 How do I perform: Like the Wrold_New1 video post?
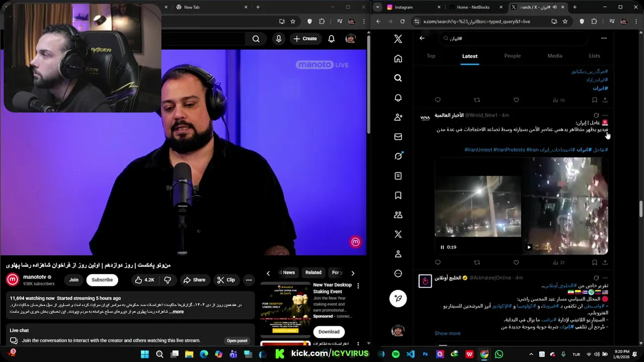pyautogui.click(x=516, y=262)
